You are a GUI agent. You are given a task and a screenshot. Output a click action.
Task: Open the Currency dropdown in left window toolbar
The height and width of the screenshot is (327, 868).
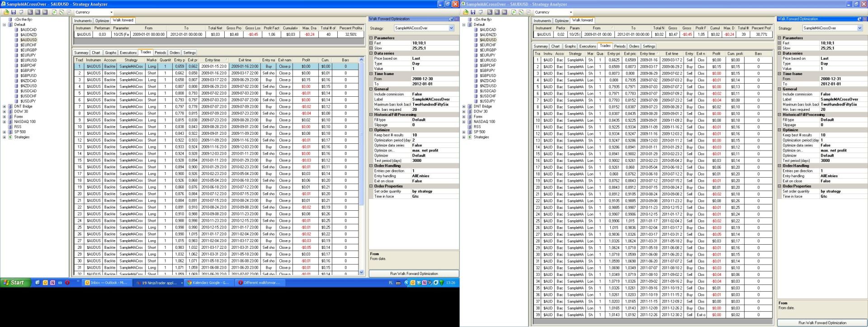click(x=111, y=12)
